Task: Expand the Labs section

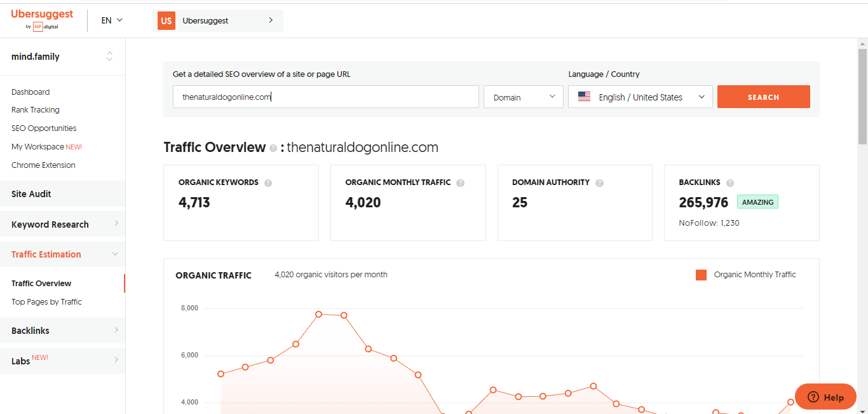Action: [x=62, y=361]
